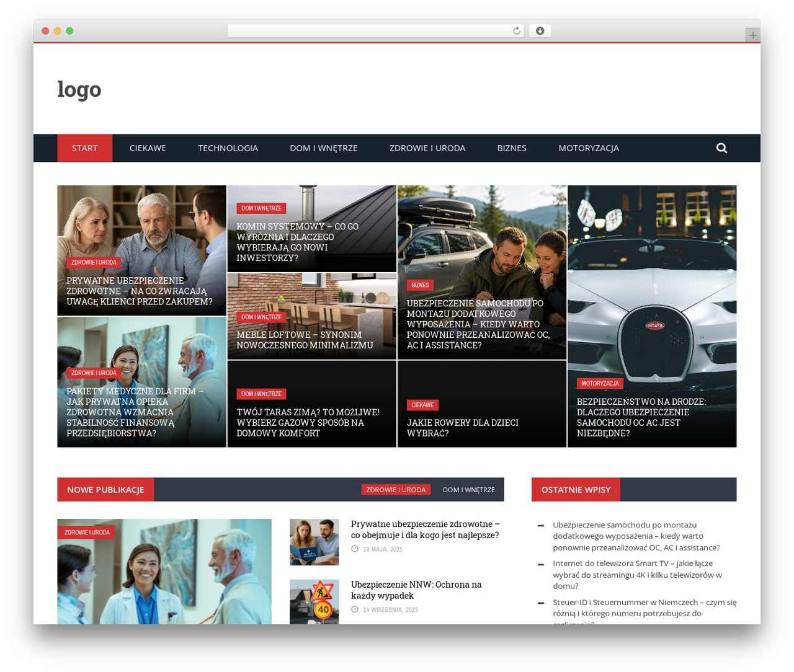
Task: Open recent post Ubezpieczenie samochodu po montażu
Action: 636,536
